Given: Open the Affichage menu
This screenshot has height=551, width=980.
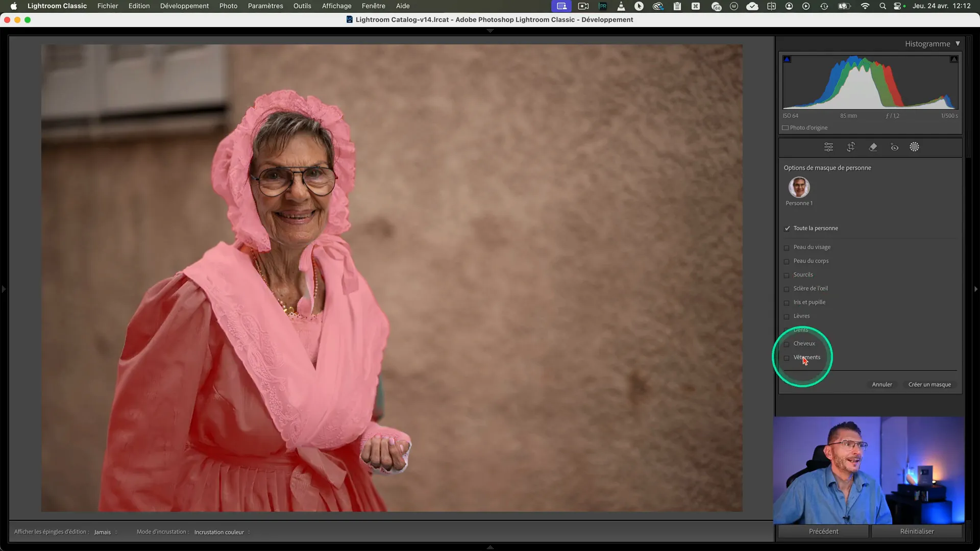Looking at the screenshot, I should pos(336,6).
